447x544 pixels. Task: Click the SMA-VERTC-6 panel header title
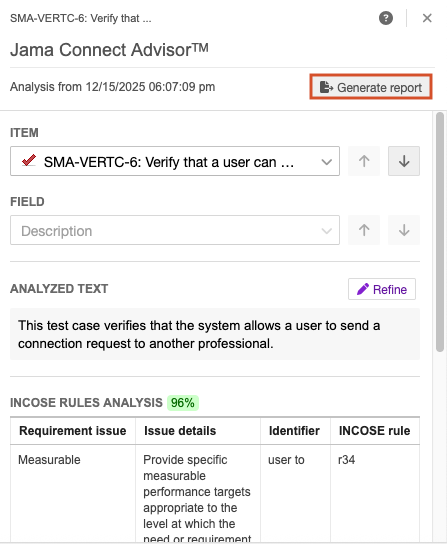point(81,18)
